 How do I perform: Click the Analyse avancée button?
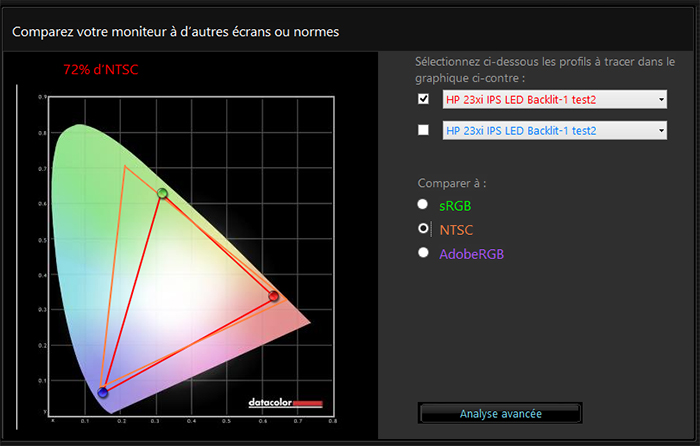pos(500,413)
